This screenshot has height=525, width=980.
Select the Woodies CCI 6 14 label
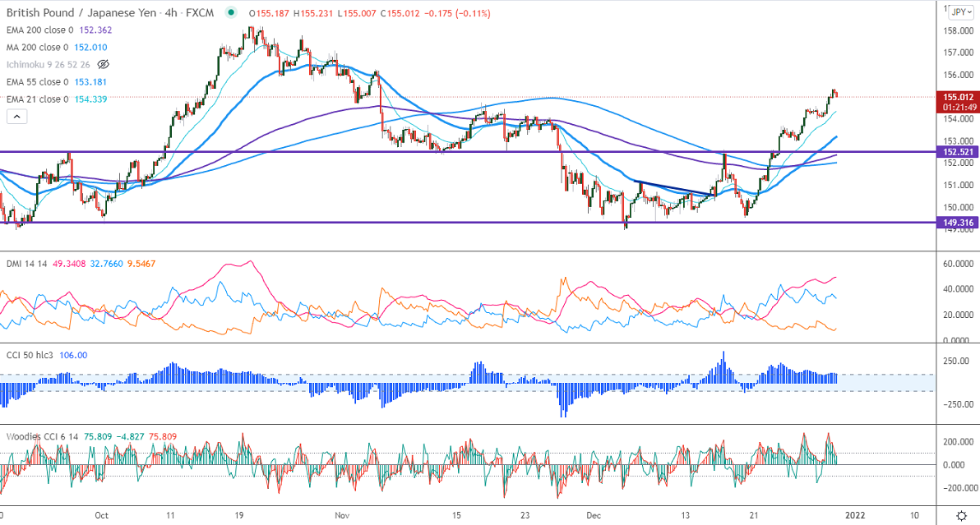[x=43, y=436]
